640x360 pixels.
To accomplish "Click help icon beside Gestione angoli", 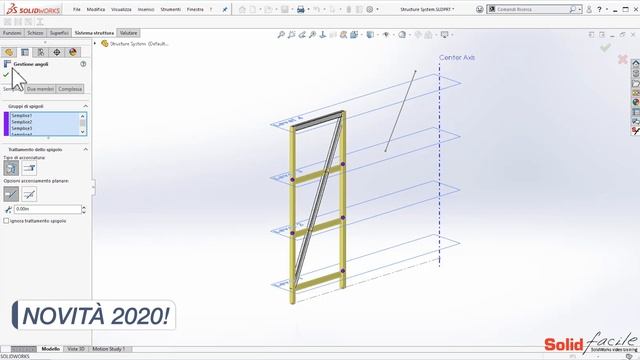I will click(83, 64).
